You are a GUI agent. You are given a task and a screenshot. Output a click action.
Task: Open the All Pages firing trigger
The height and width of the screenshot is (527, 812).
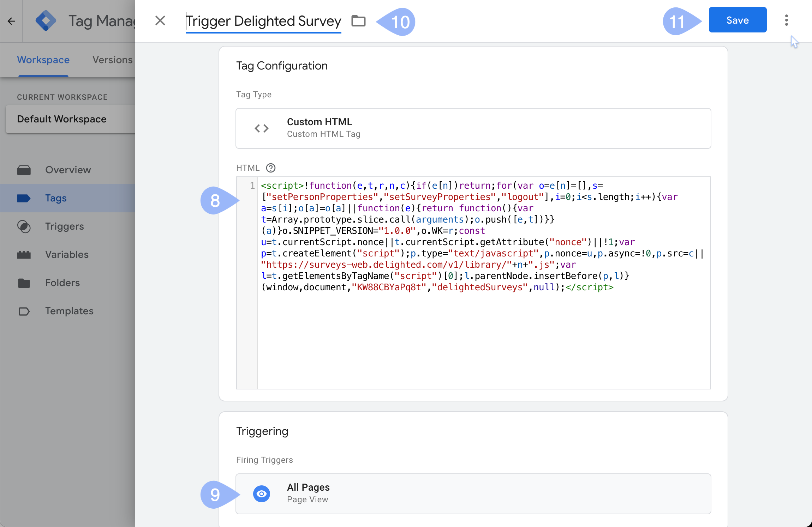pyautogui.click(x=473, y=494)
